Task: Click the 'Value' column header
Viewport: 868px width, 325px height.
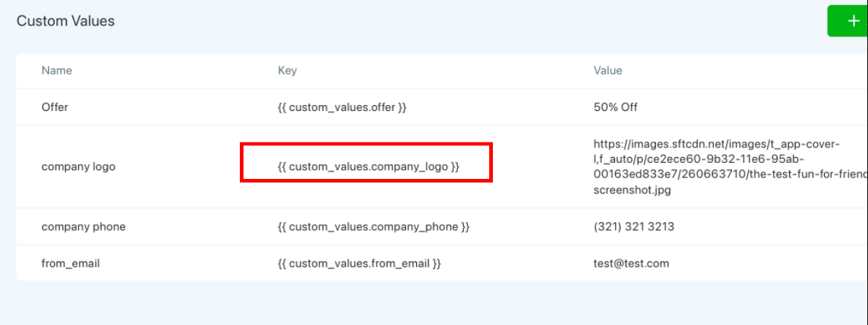Action: (608, 71)
